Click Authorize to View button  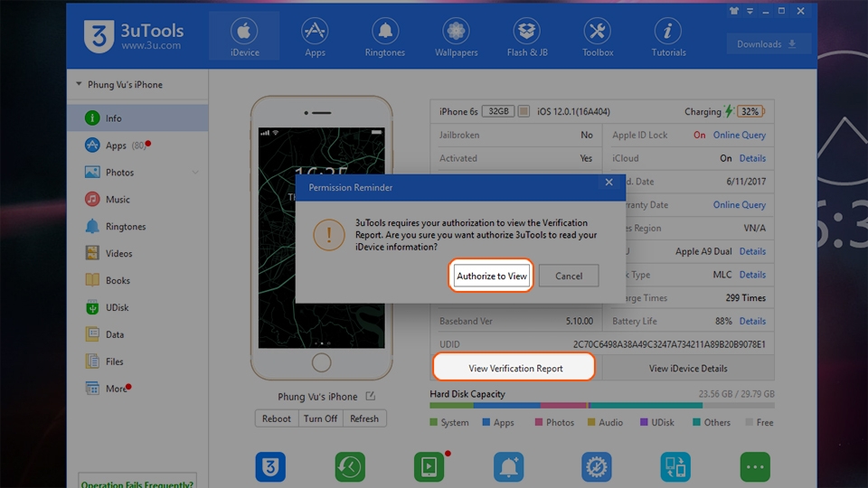pyautogui.click(x=492, y=276)
